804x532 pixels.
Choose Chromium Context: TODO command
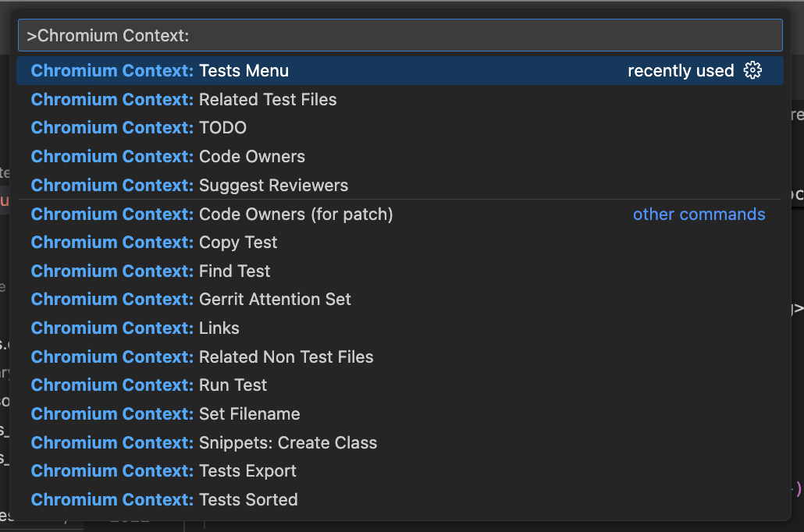[400, 128]
